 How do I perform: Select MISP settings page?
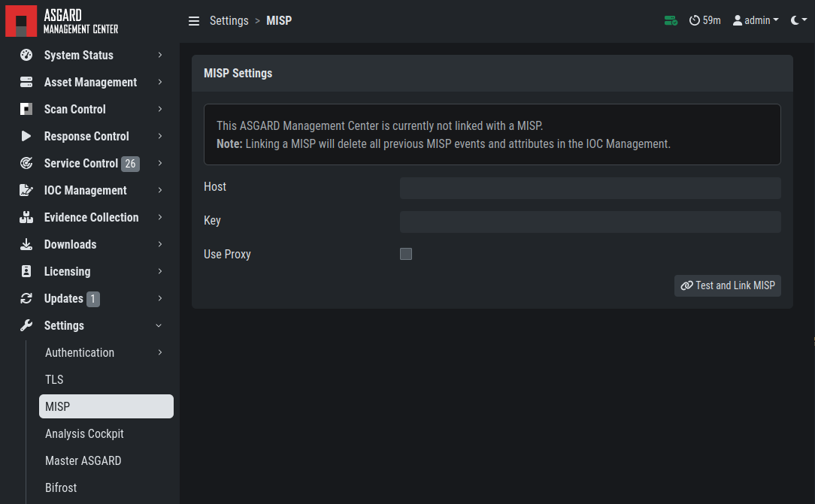pos(106,406)
